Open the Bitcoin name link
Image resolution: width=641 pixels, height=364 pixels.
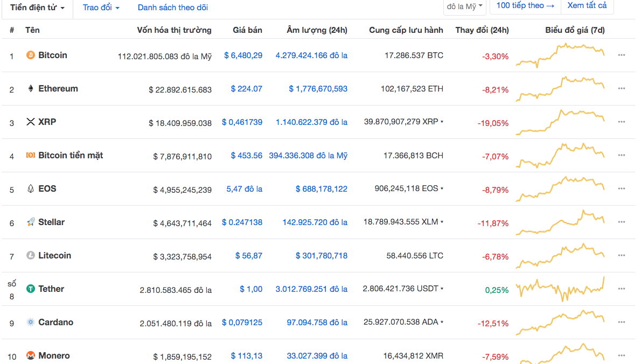coord(53,55)
